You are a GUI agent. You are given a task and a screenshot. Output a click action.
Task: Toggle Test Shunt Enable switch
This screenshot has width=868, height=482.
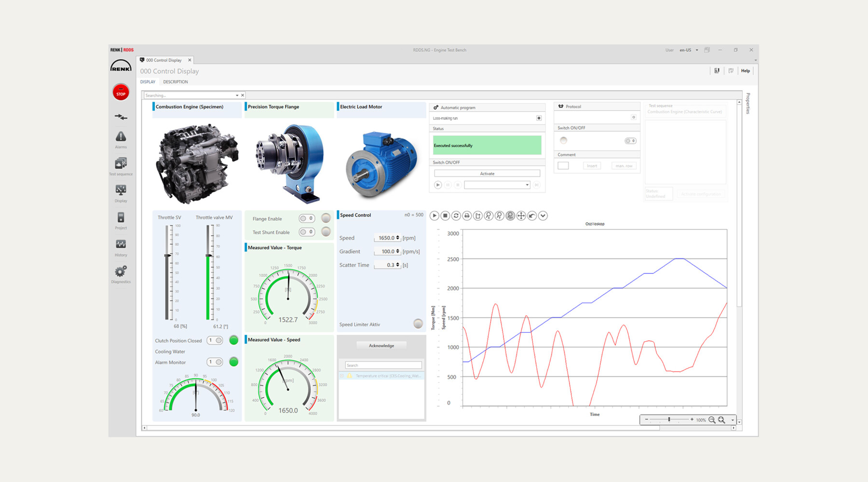(306, 232)
